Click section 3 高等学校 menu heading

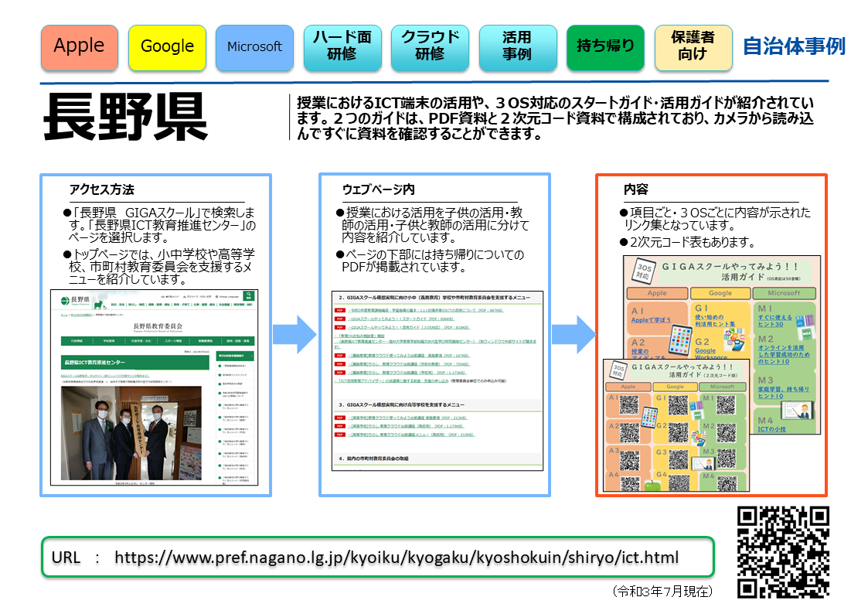[402, 404]
